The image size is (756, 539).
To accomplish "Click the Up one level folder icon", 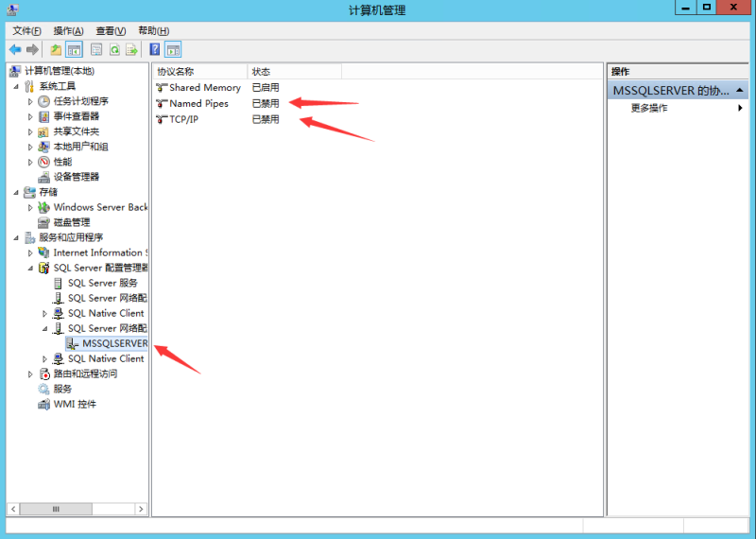I will pyautogui.click(x=56, y=49).
